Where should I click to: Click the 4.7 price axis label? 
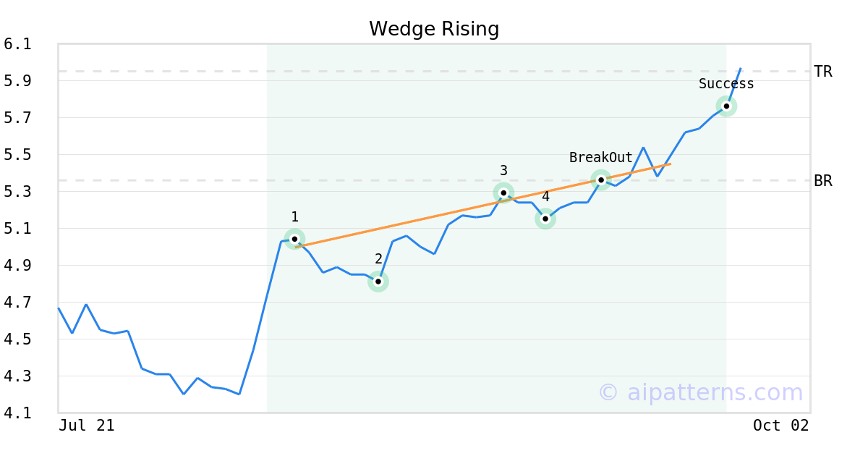pyautogui.click(x=17, y=303)
